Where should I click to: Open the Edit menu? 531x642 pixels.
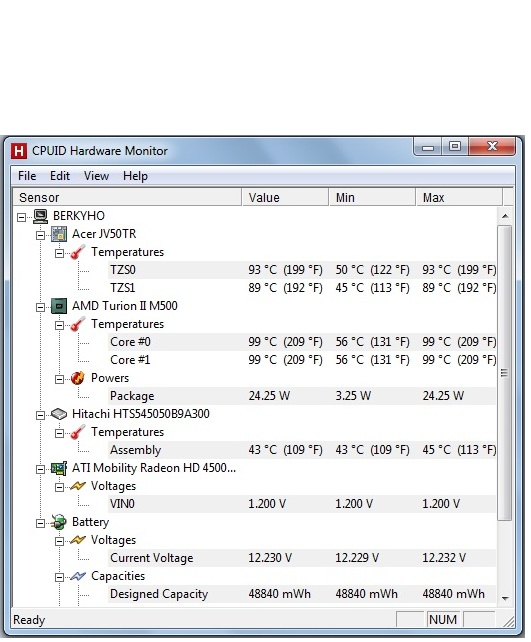pyautogui.click(x=60, y=176)
